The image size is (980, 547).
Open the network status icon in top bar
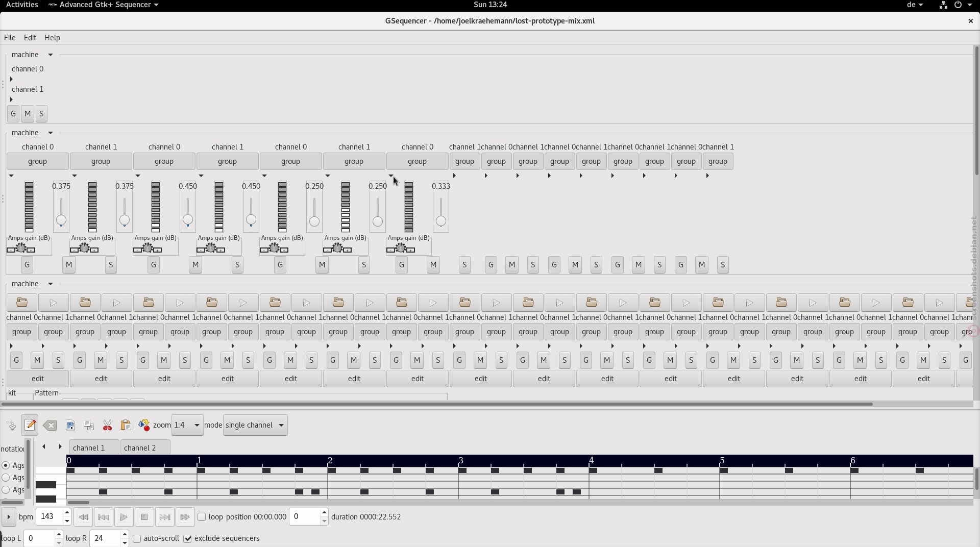(x=943, y=5)
